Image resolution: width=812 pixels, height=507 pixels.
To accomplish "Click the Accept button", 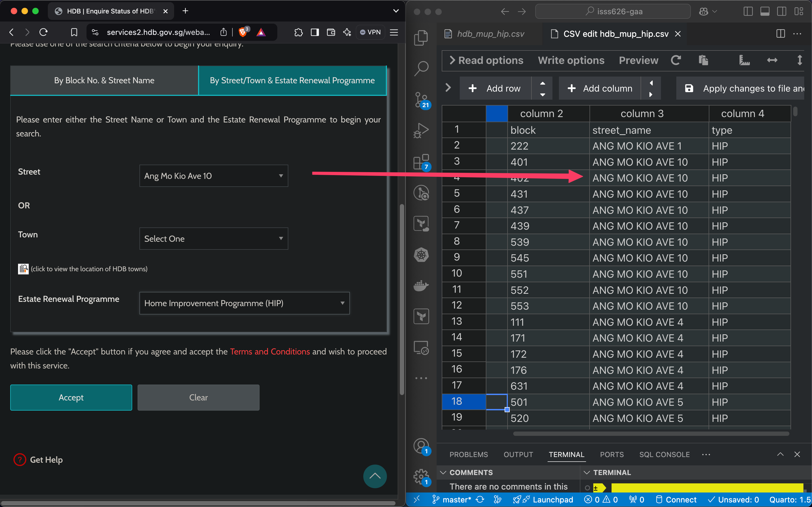I will pos(71,397).
